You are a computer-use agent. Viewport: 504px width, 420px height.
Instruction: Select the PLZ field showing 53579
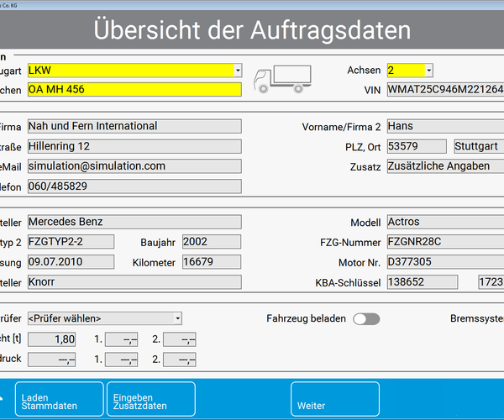tap(417, 146)
